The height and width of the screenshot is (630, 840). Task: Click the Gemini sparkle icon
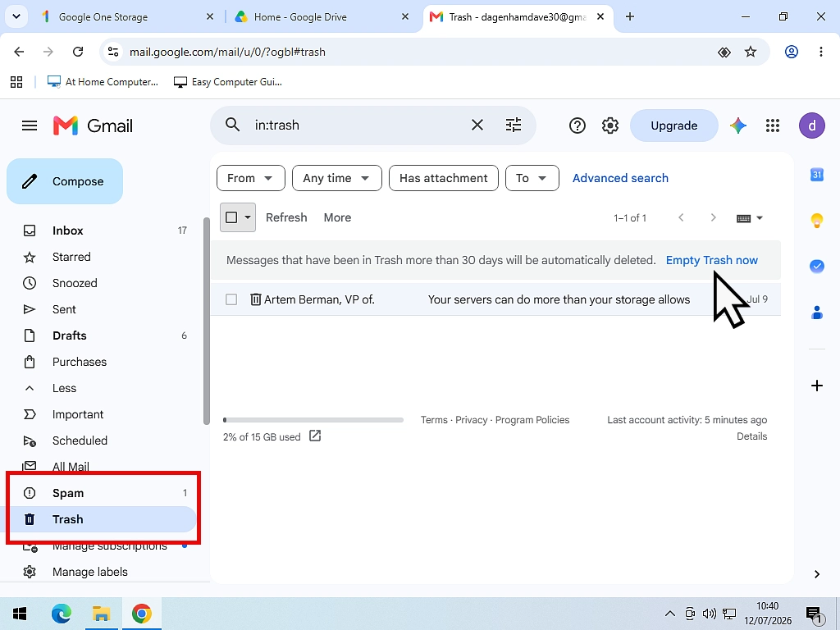738,126
